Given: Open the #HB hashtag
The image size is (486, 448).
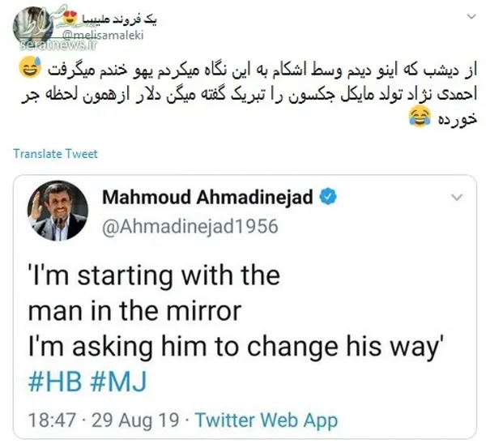Looking at the screenshot, I should tap(55, 382).
